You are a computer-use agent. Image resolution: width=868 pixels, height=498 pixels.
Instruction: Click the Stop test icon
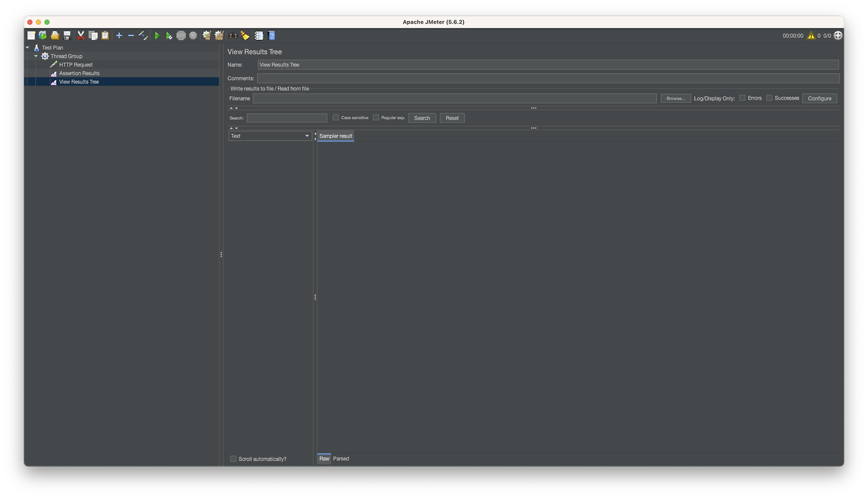coord(181,35)
